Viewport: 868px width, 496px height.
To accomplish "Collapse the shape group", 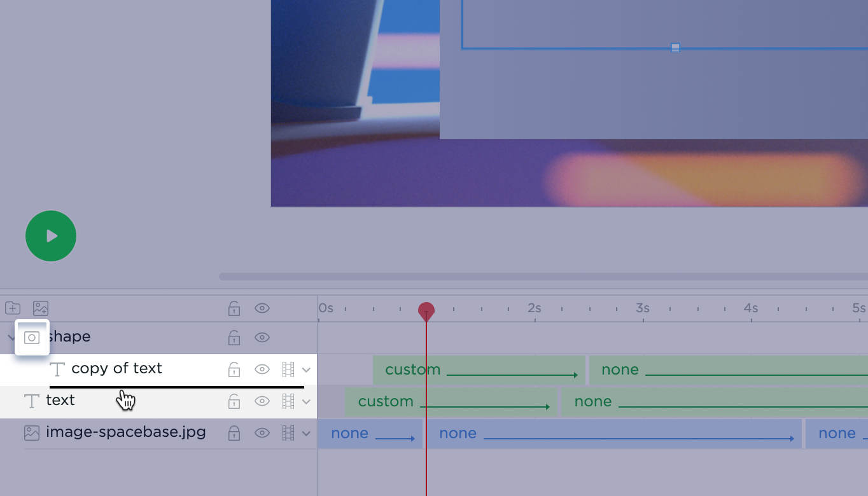I will pos(10,338).
